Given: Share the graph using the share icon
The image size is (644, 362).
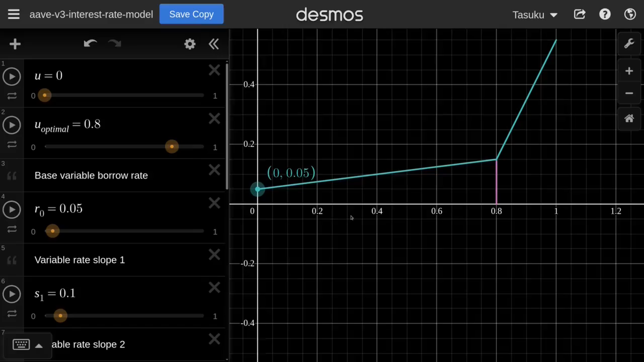Looking at the screenshot, I should 580,14.
